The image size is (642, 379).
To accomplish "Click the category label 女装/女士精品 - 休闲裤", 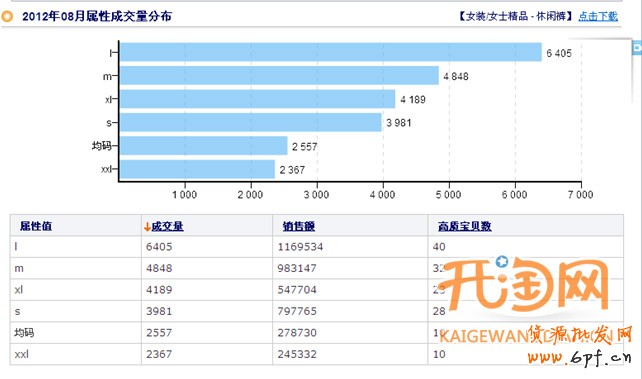I will tap(516, 16).
